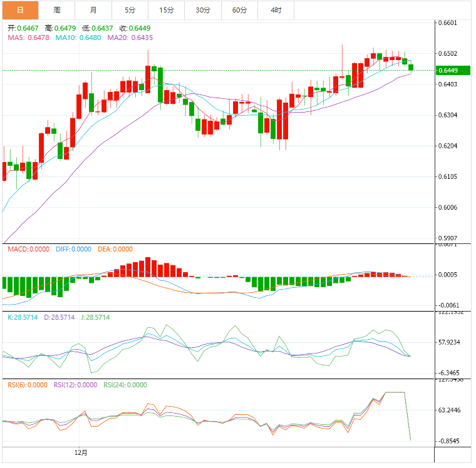
Task: Click the DEA value label
Action: tap(115, 249)
